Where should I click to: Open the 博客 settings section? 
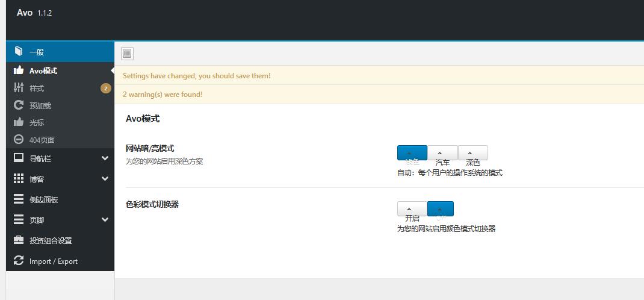(60, 179)
